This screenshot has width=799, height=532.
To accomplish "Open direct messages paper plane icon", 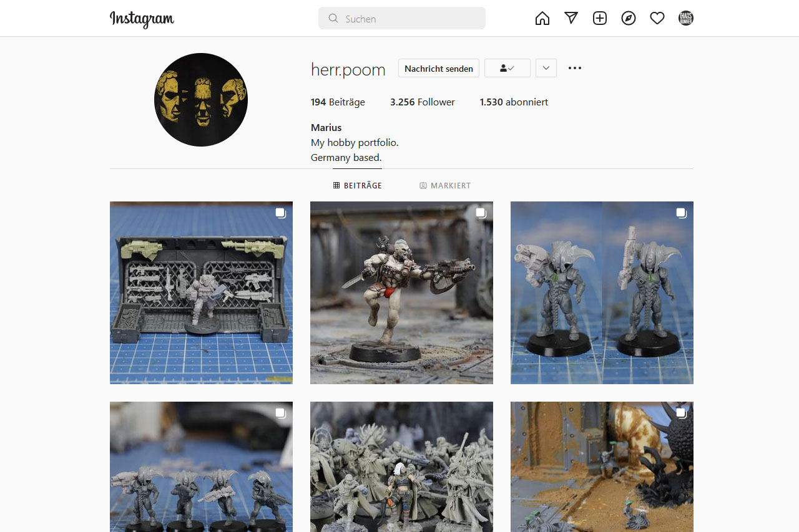I will (x=571, y=18).
